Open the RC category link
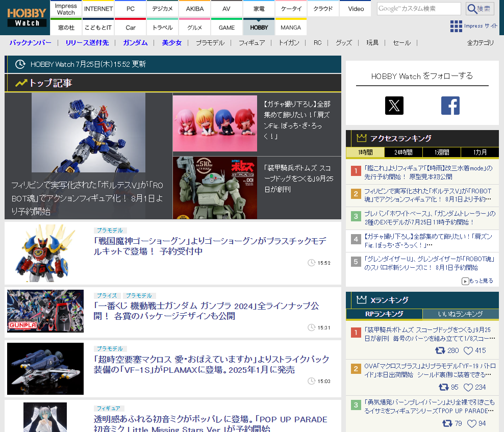504x432 pixels. (x=317, y=43)
